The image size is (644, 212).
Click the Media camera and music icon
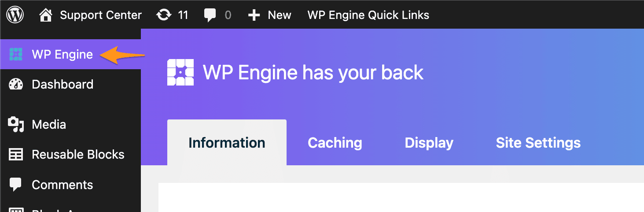coord(16,125)
